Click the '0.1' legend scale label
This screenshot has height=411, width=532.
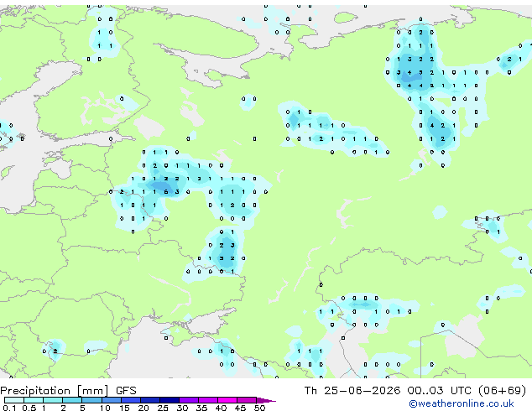pos(9,408)
